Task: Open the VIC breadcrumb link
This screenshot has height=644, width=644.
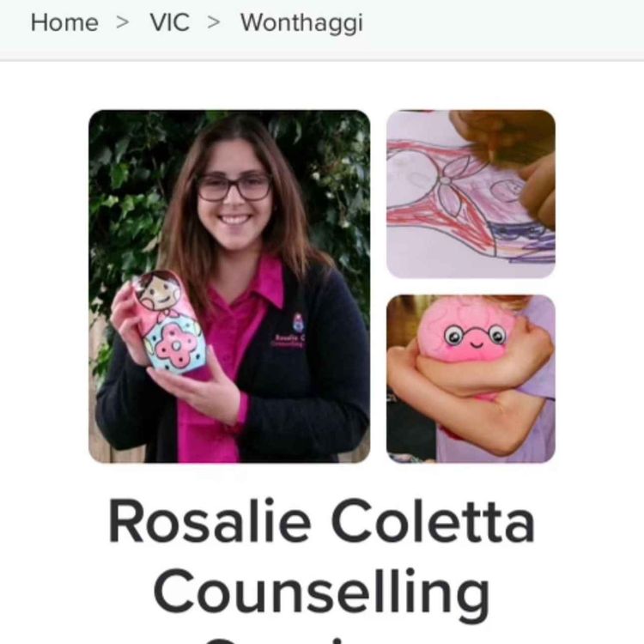Action: coord(170,22)
